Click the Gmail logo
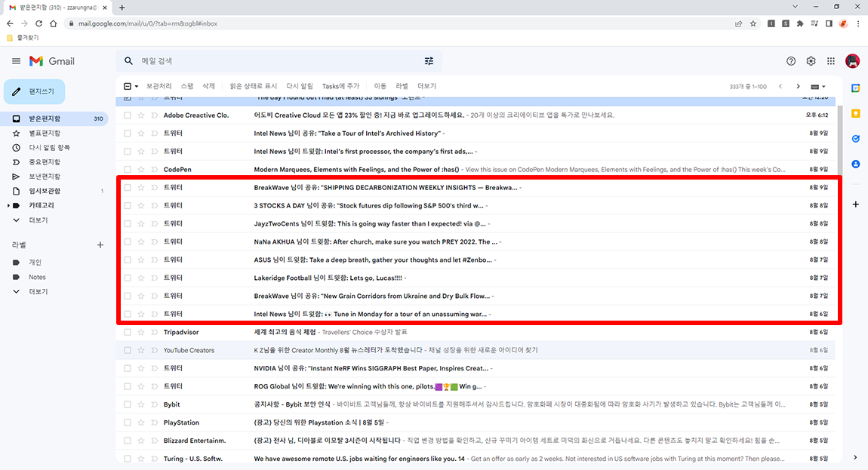 coord(51,61)
